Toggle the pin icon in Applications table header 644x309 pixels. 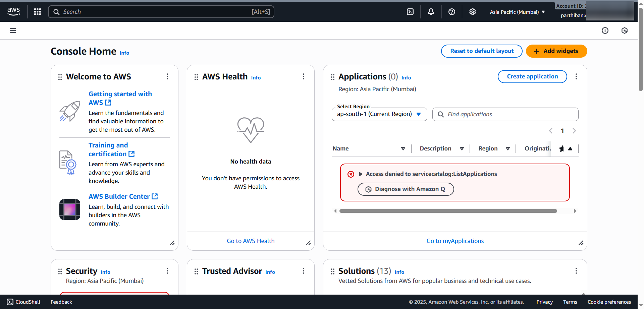pyautogui.click(x=561, y=148)
